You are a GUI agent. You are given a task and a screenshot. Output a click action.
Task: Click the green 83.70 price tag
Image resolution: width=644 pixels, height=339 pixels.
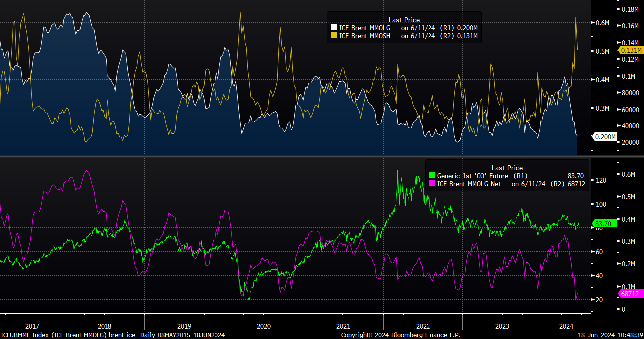(604, 224)
